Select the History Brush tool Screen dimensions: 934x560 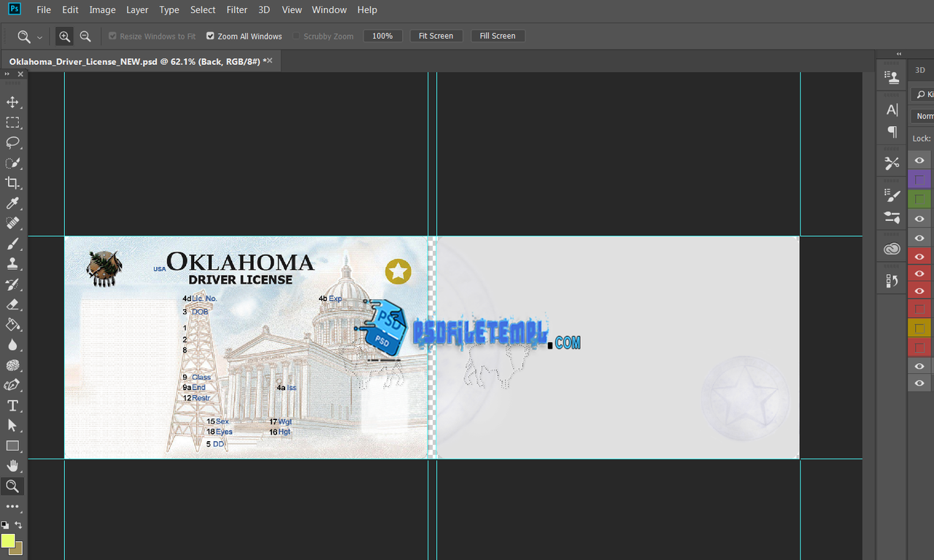pyautogui.click(x=12, y=284)
